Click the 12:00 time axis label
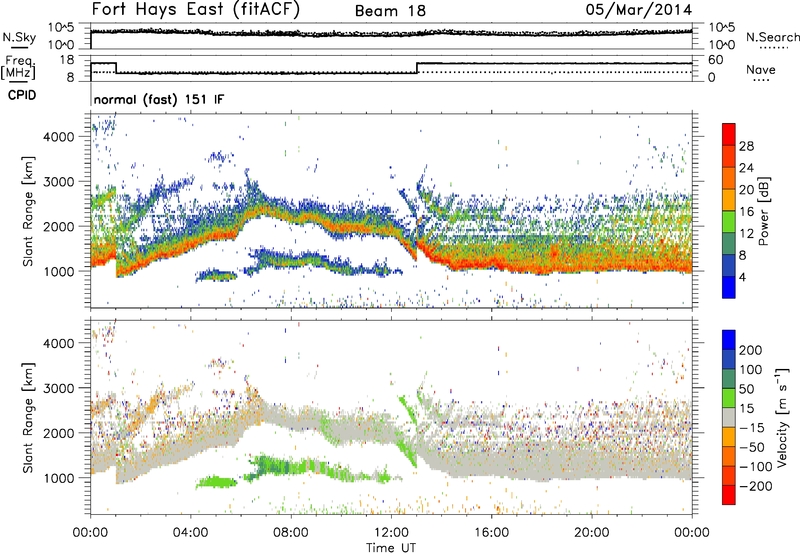 pyautogui.click(x=391, y=533)
